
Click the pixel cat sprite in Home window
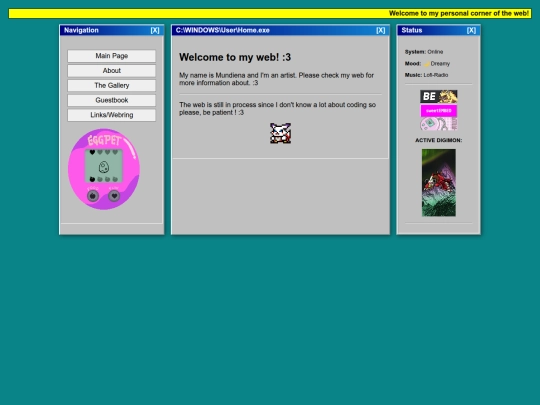pos(280,133)
